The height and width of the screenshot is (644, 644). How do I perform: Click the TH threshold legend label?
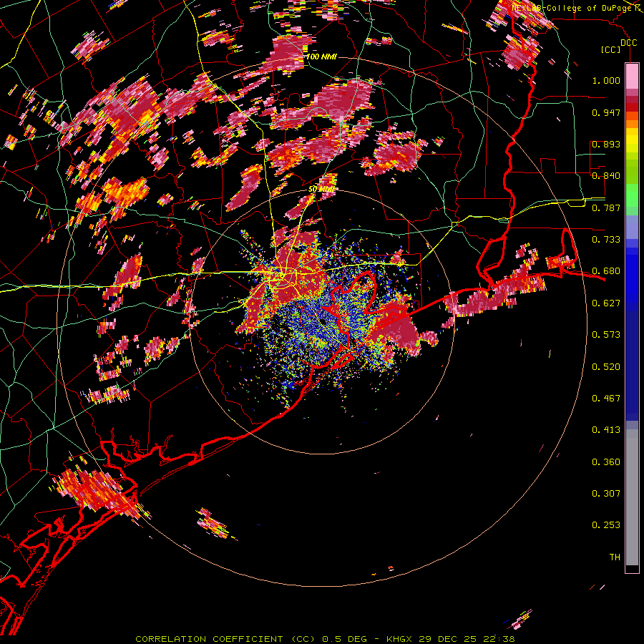coord(615,557)
